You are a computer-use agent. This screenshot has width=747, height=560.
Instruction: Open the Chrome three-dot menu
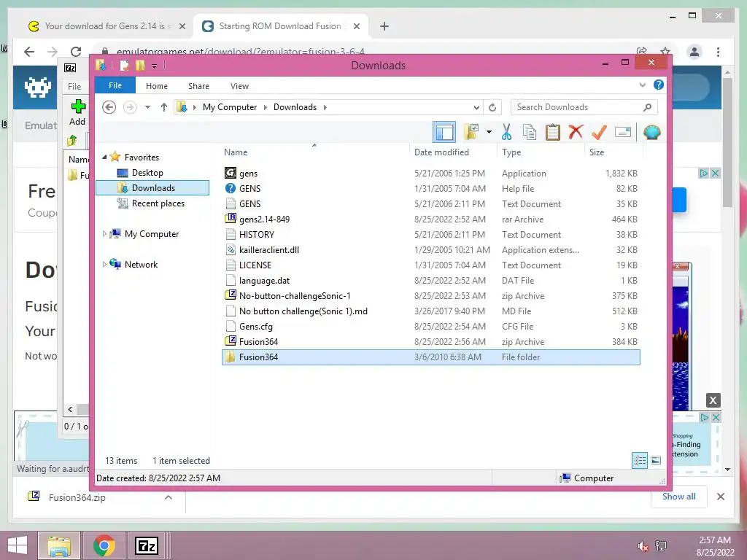718,52
